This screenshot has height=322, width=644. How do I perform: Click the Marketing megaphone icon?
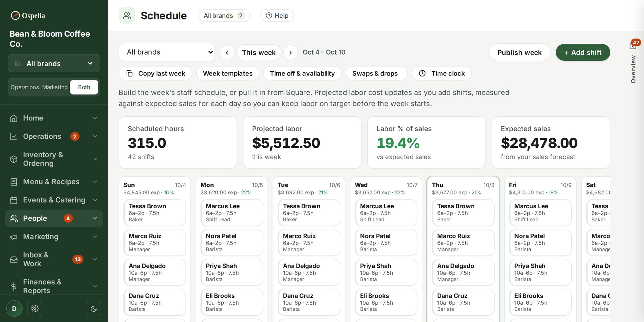14,237
